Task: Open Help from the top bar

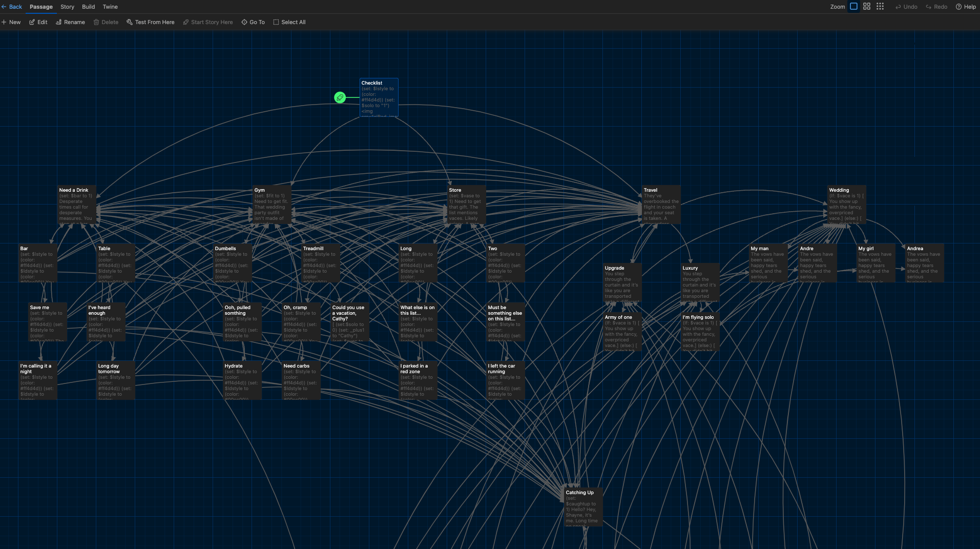Action: (966, 7)
